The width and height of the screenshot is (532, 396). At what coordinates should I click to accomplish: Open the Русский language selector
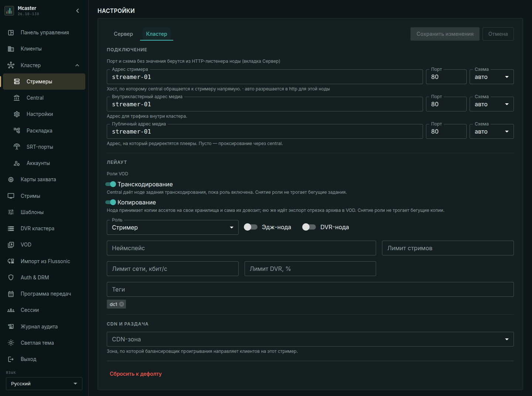coord(44,384)
